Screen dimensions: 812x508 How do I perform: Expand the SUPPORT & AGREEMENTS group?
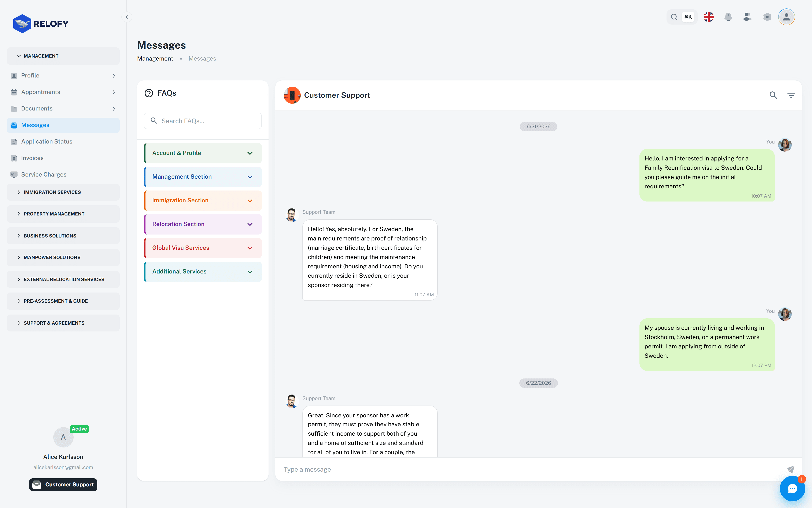pos(63,323)
